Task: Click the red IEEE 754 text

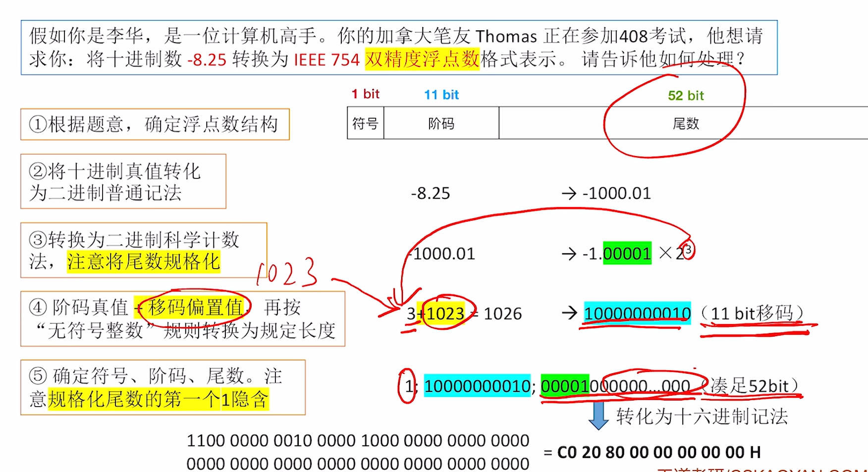Action: (x=326, y=60)
